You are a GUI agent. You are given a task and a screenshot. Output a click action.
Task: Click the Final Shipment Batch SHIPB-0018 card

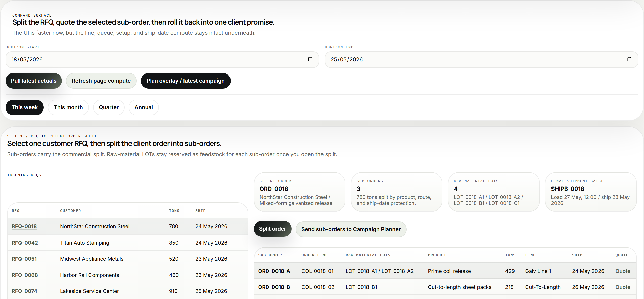(591, 192)
